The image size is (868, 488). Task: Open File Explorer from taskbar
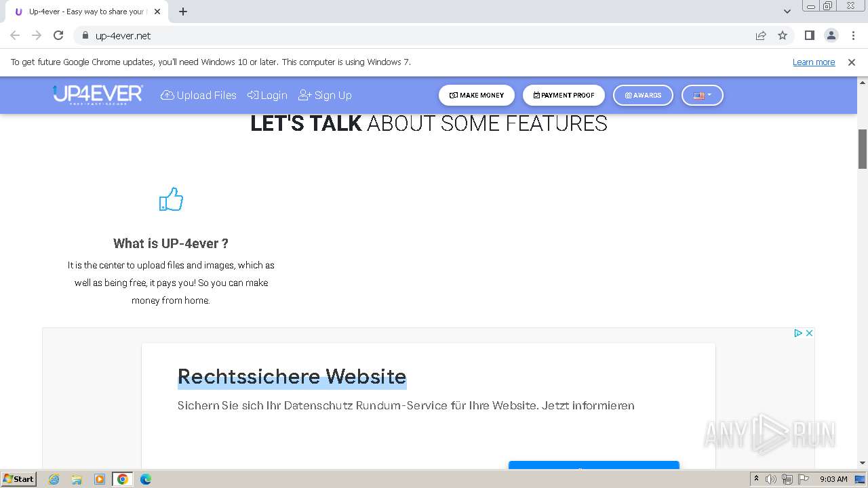[77, 479]
